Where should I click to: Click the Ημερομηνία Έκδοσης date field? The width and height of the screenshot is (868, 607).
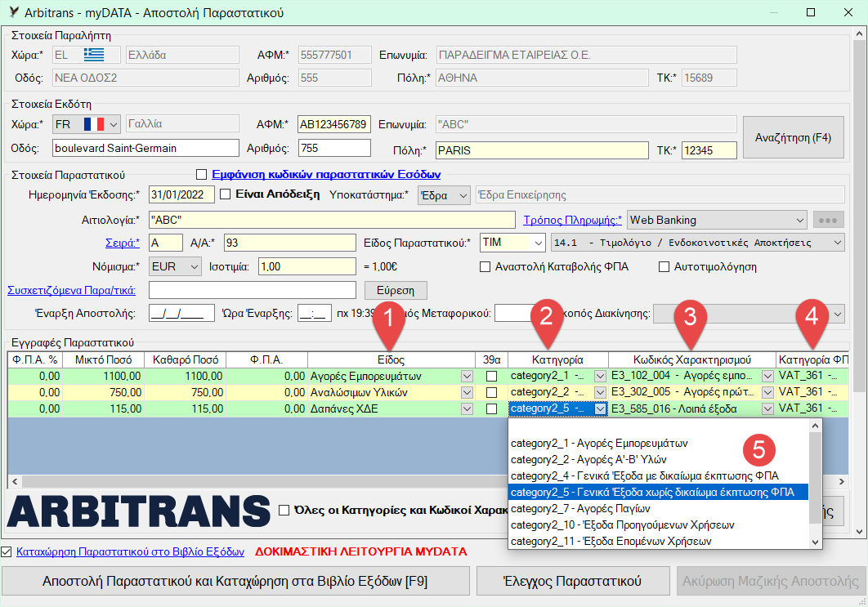(x=181, y=194)
